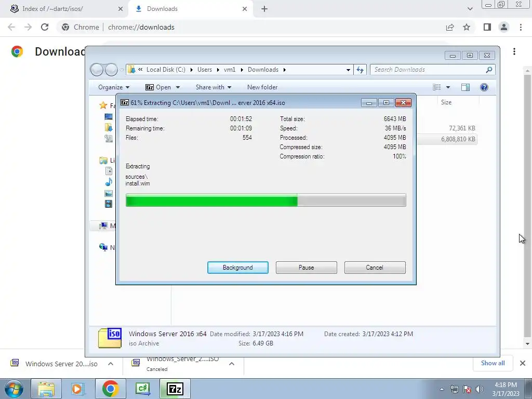Click the 7z Open button in Explorer toolbar

coord(158,87)
